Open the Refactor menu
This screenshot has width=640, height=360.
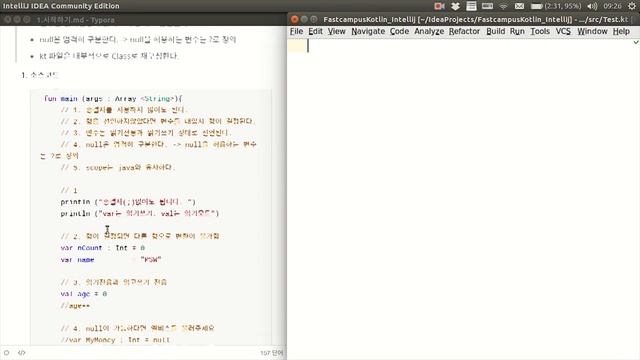click(x=464, y=31)
